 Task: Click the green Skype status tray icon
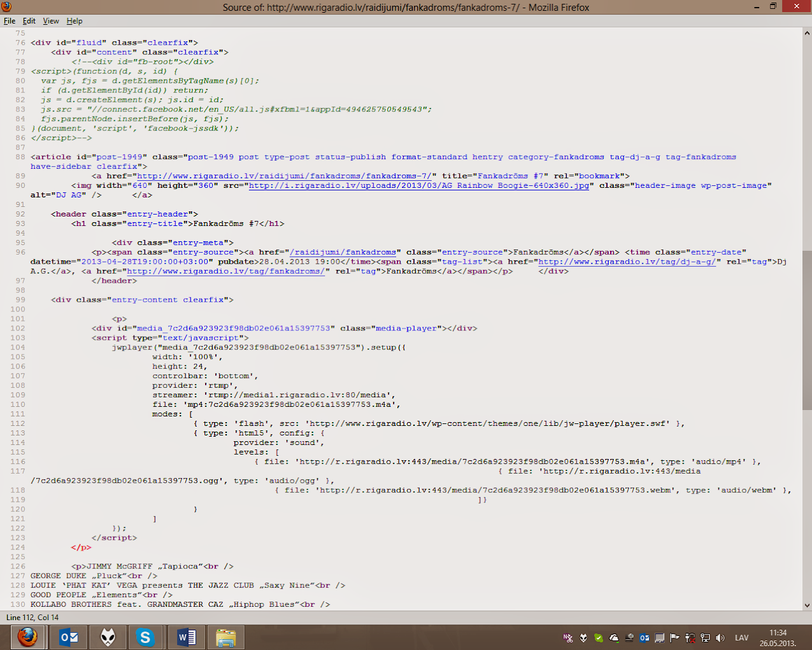pyautogui.click(x=599, y=638)
